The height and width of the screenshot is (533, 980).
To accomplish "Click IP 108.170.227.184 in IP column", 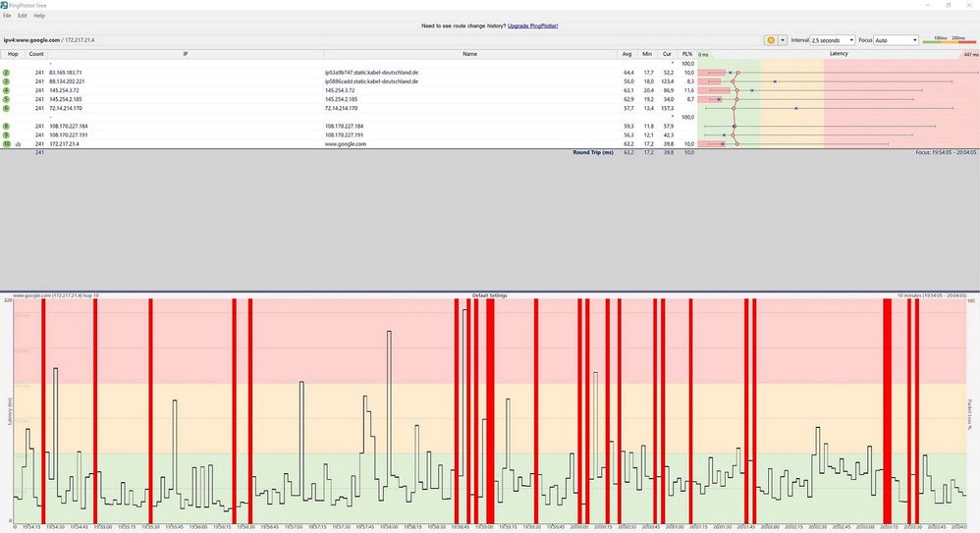I will 68,127.
